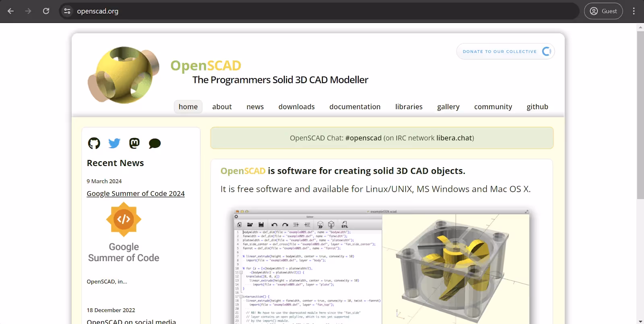Click the '9 March 2024' news date

coord(104,181)
